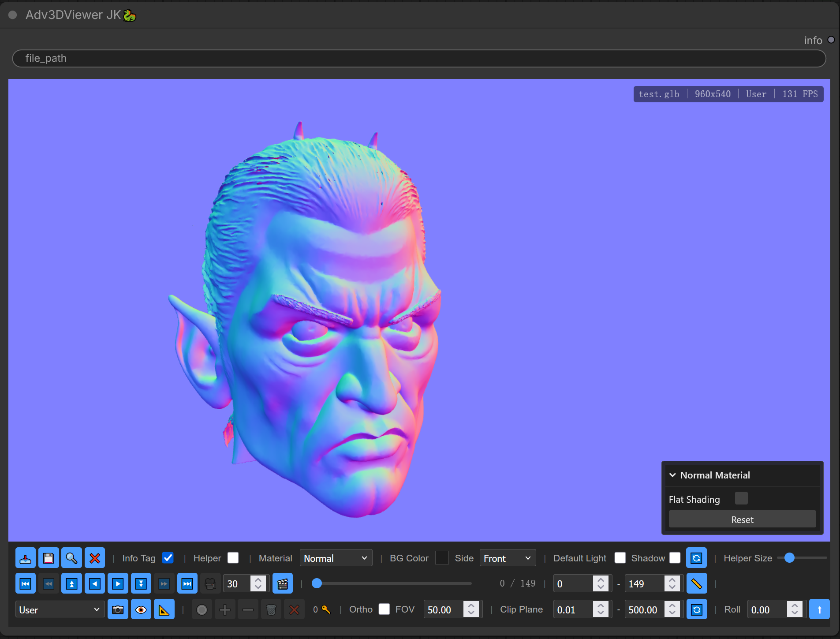Click the magnifying glass icon
This screenshot has height=639, width=840.
tap(71, 558)
